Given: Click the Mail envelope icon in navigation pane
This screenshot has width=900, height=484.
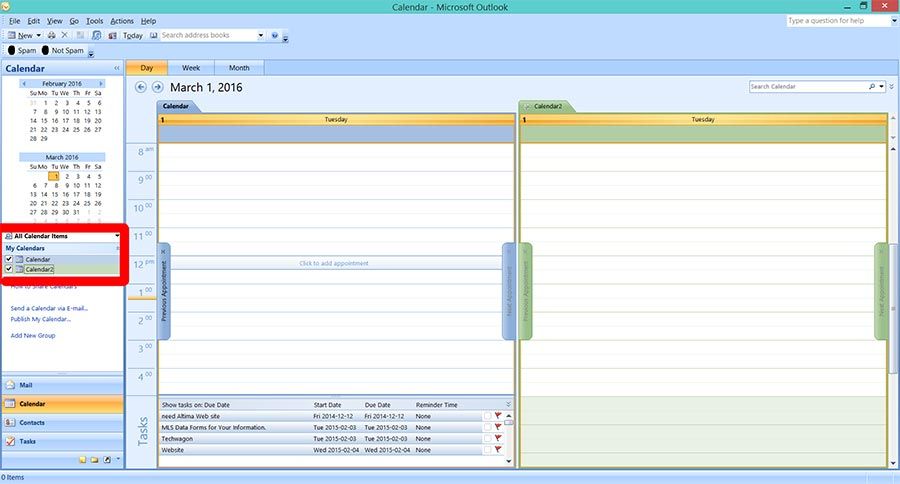Looking at the screenshot, I should (x=10, y=385).
